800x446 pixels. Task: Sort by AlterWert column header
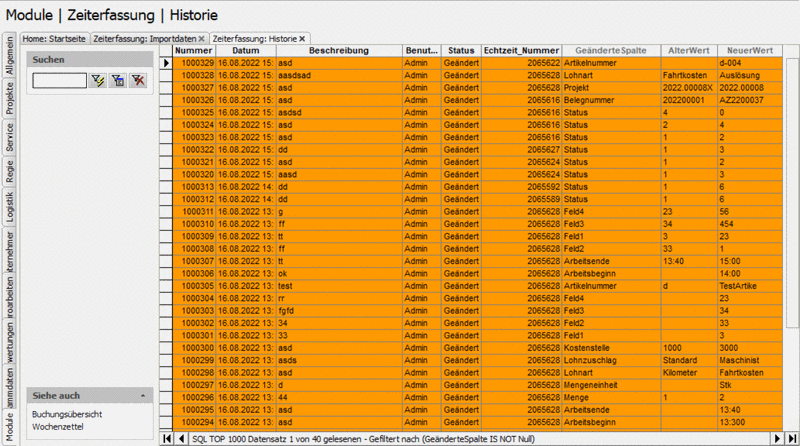[x=689, y=51]
